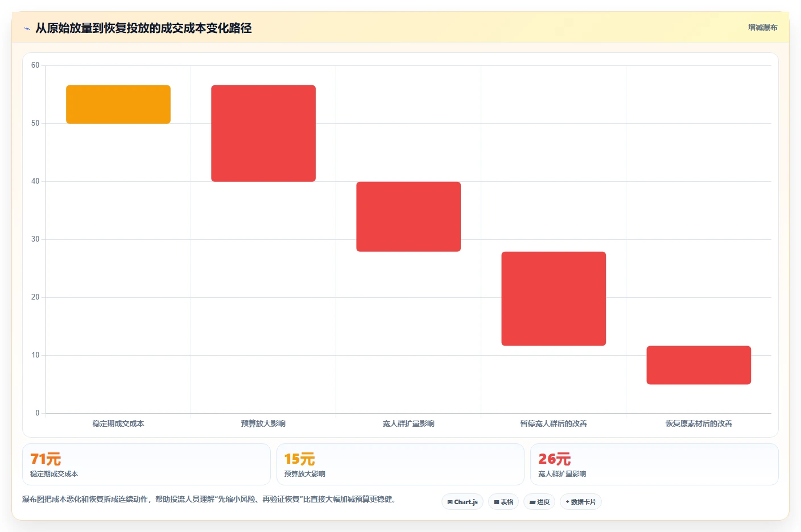
Task: Click the x-axis label 恢复原素材后的改善
Action: [x=699, y=423]
